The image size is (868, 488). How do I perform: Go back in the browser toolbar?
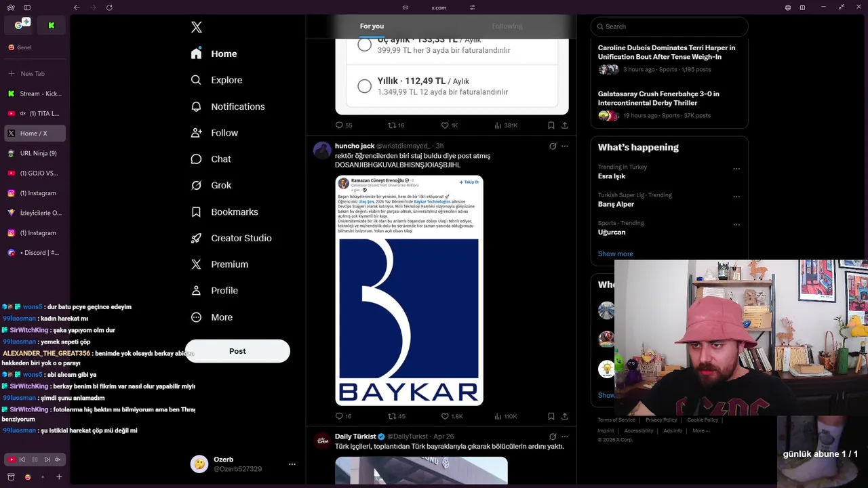[x=77, y=7]
